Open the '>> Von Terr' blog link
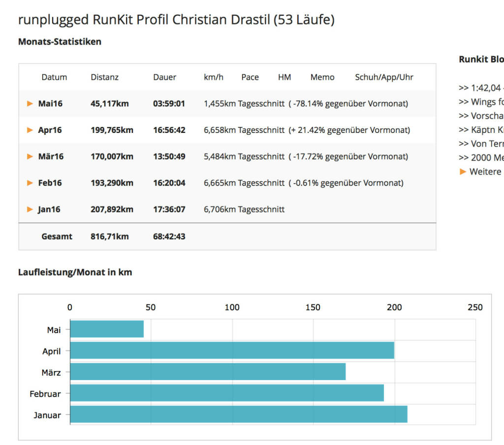 [481, 144]
